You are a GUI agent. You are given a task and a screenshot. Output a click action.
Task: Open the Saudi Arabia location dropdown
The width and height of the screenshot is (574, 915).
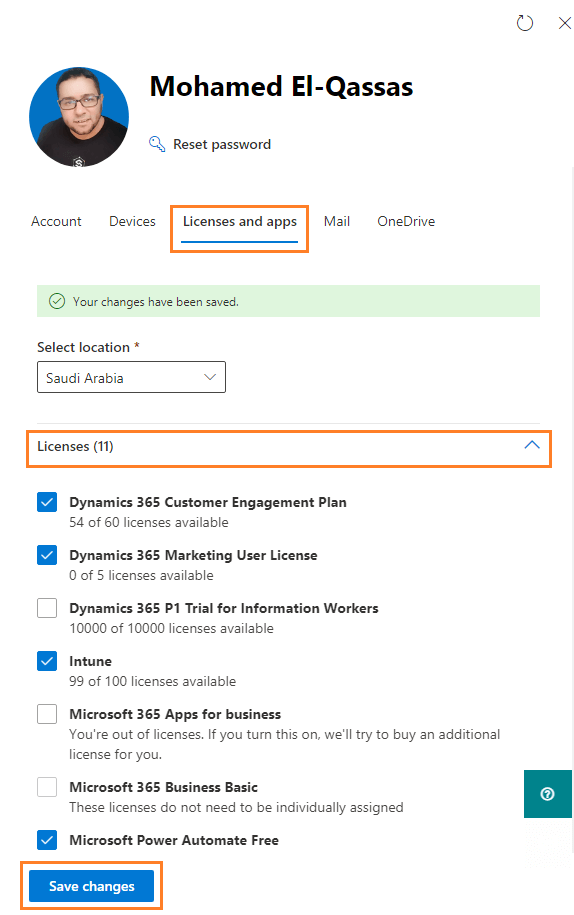131,377
